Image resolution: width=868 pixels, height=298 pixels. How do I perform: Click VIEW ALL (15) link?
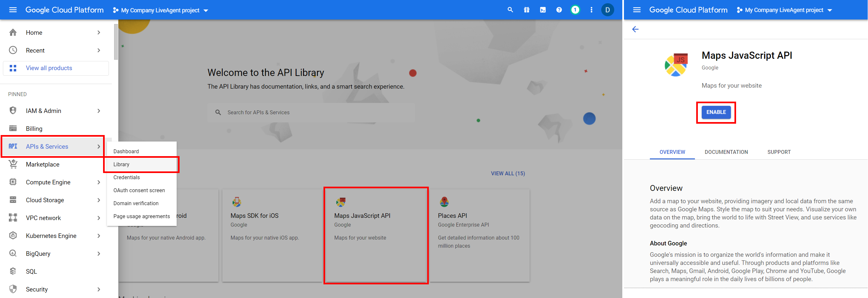508,173
